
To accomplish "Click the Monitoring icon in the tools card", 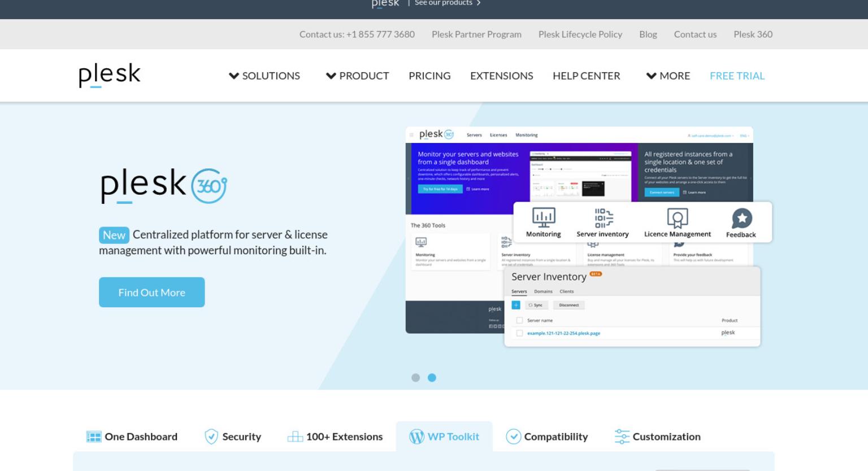I will tap(544, 217).
